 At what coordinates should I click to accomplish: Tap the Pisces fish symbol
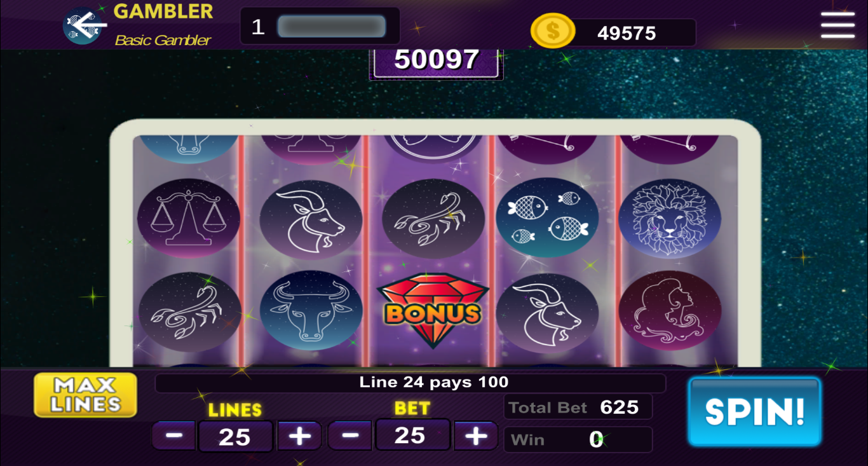point(547,217)
